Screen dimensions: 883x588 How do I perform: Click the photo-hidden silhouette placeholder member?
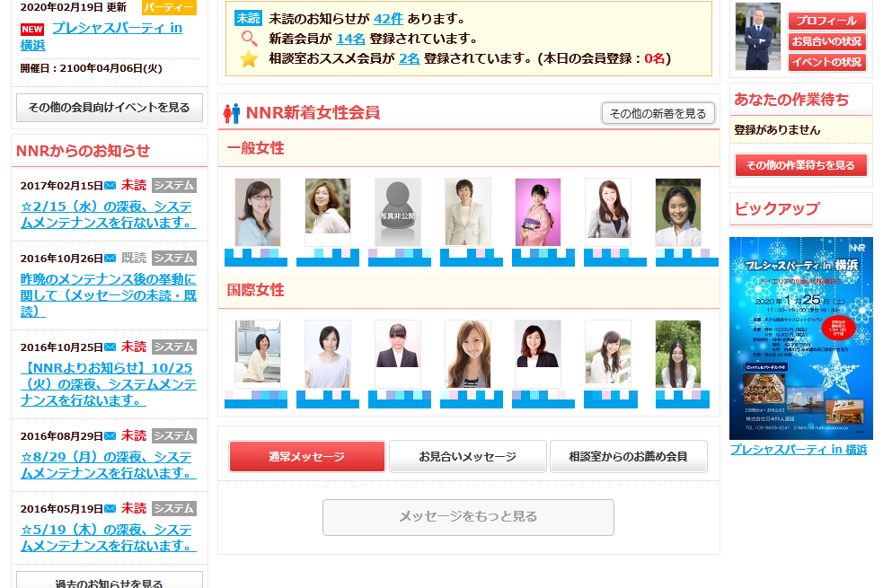(398, 212)
